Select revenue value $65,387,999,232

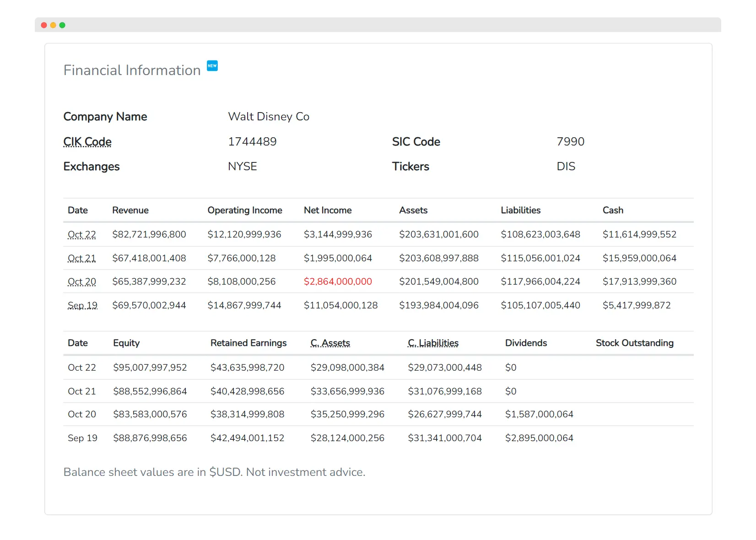click(x=149, y=281)
